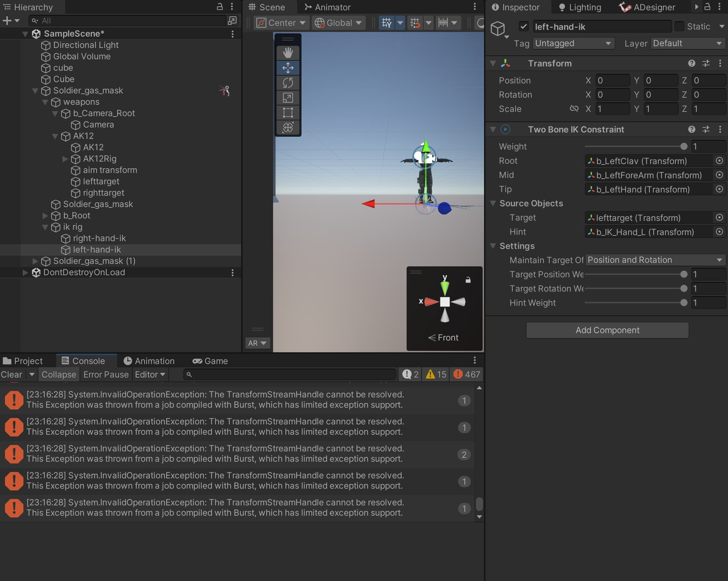Toggle error messages filter in Console
Screen dimensions: 728x581
tap(466, 374)
